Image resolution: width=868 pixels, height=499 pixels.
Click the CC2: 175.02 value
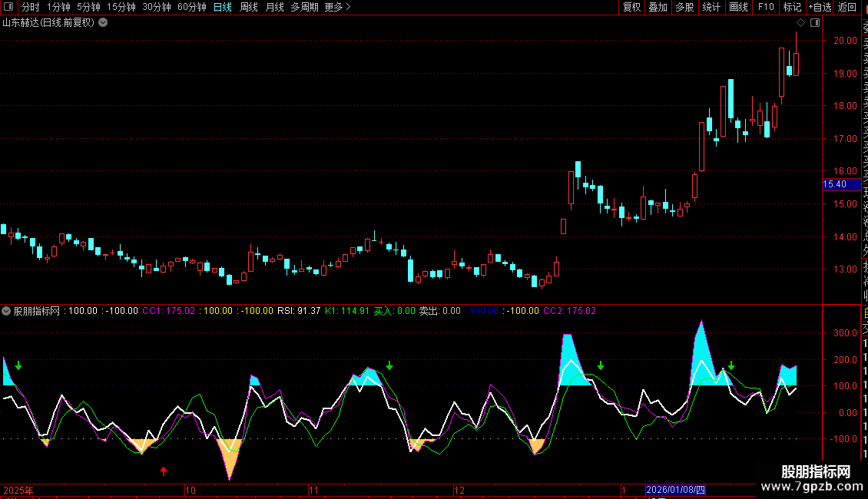(570, 311)
